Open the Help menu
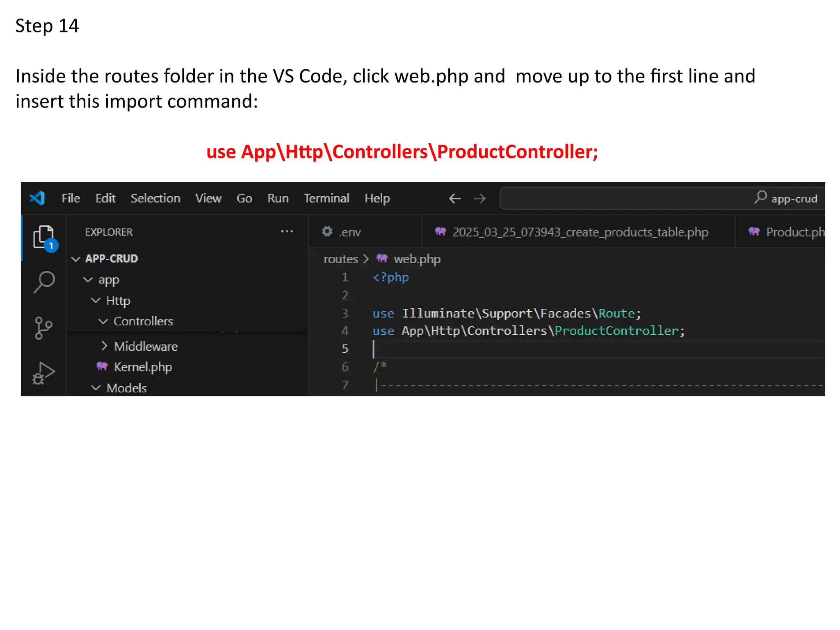This screenshot has height=630, width=840. [x=377, y=199]
